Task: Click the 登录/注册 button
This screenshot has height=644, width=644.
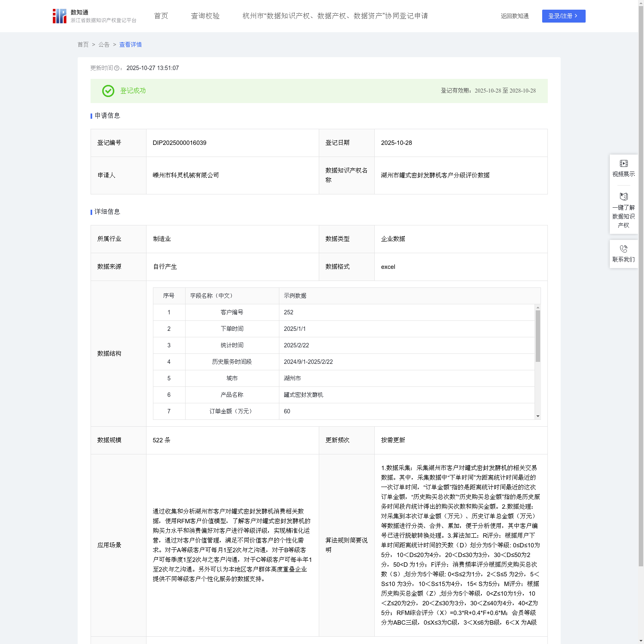Action: [x=563, y=16]
